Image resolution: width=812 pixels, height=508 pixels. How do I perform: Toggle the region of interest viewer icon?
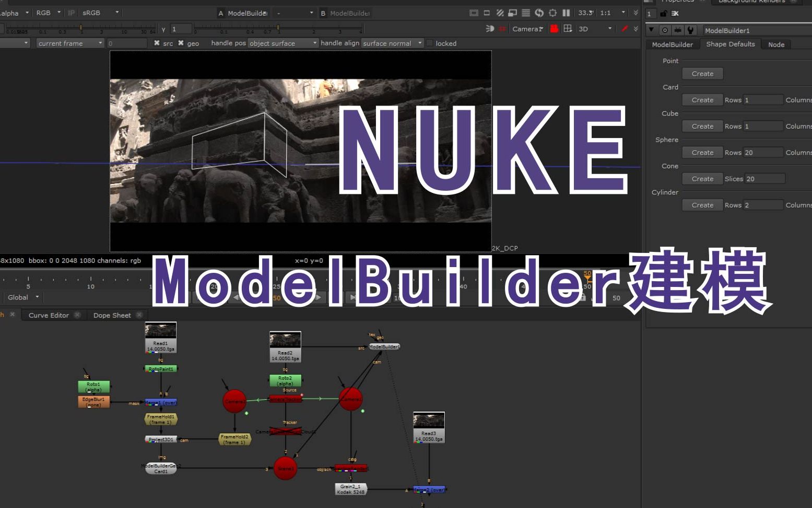point(486,13)
